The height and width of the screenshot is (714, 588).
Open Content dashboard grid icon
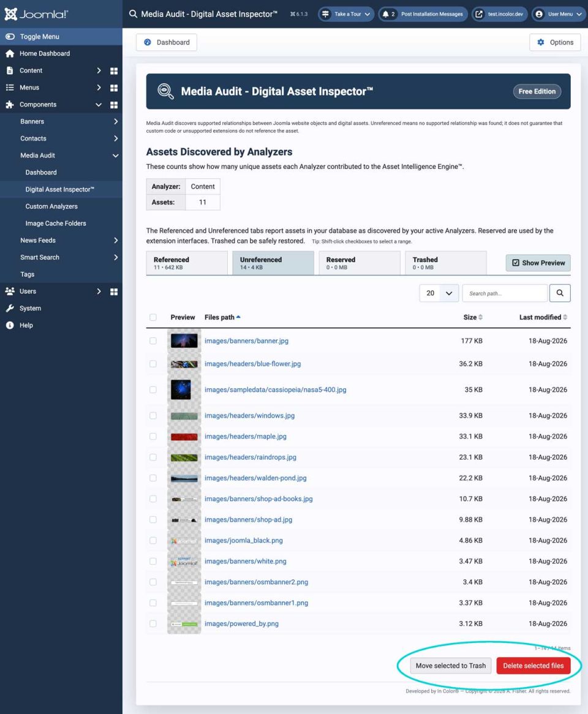[114, 70]
